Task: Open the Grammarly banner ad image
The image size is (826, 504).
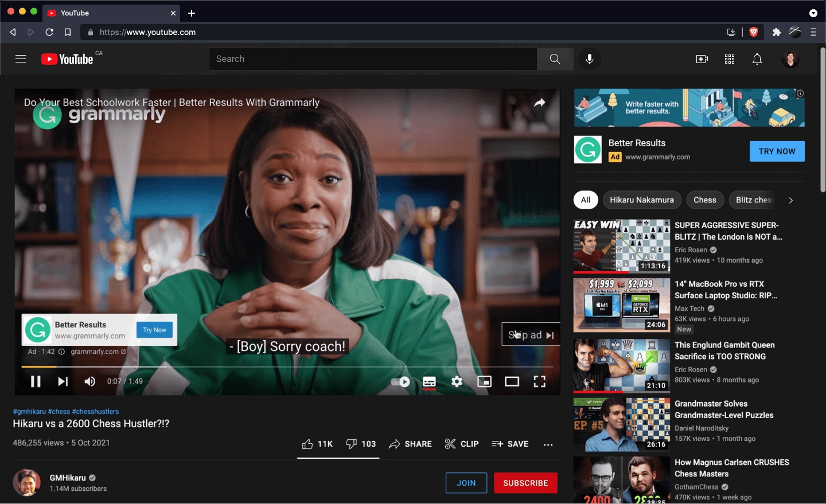Action: pyautogui.click(x=689, y=108)
